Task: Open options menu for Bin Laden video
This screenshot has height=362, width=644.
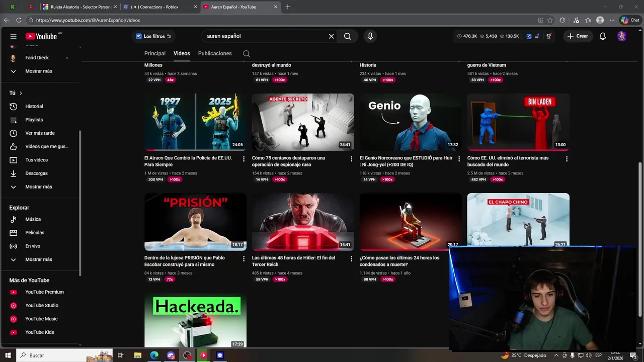Action: [x=567, y=159]
